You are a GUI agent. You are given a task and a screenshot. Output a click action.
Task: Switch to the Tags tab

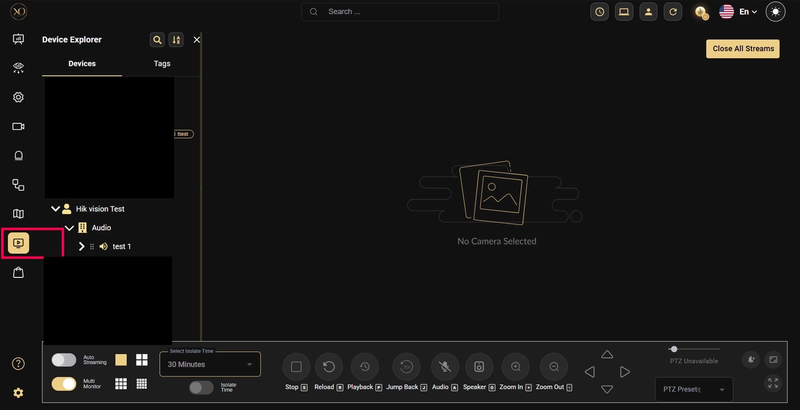pyautogui.click(x=162, y=64)
